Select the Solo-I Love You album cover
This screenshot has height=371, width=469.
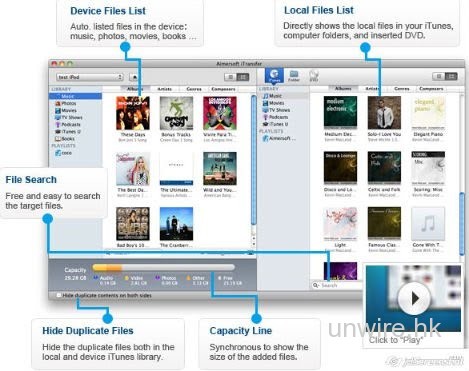click(x=384, y=113)
